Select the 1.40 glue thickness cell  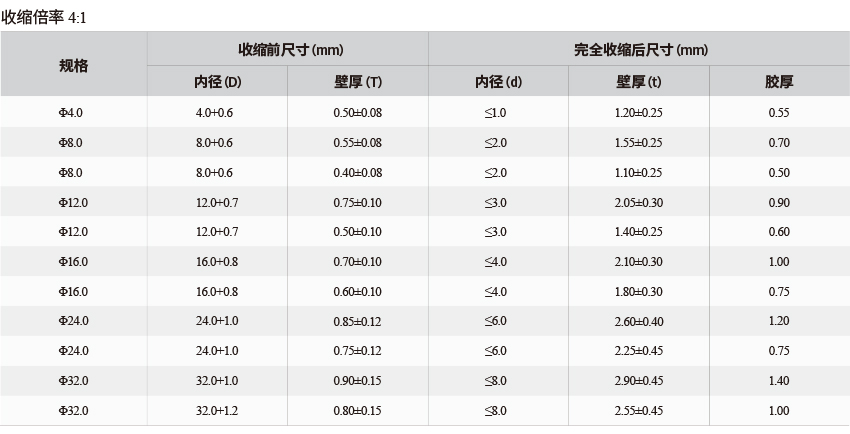click(779, 381)
